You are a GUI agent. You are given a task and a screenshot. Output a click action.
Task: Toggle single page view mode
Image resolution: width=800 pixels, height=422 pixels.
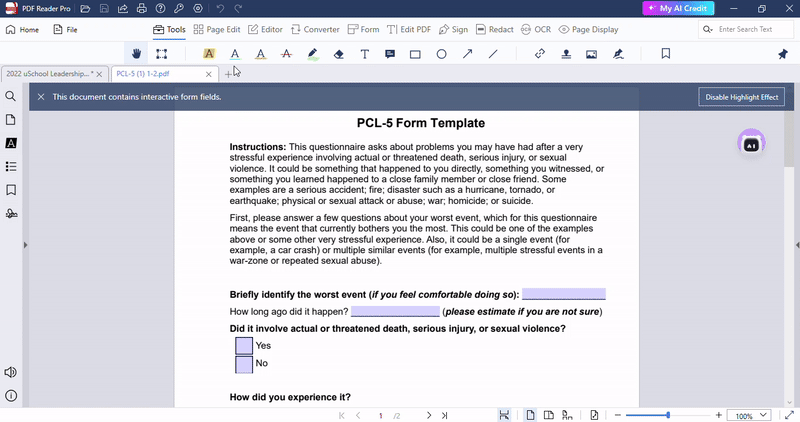(530, 415)
